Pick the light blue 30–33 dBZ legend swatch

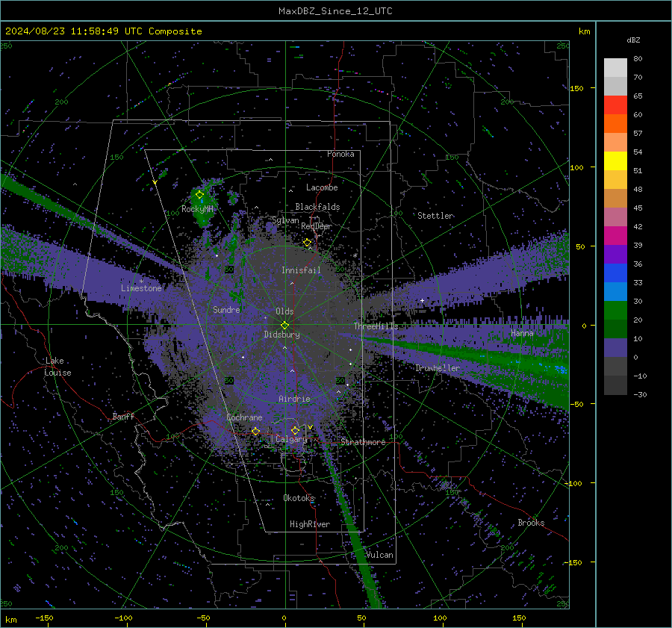tap(615, 292)
